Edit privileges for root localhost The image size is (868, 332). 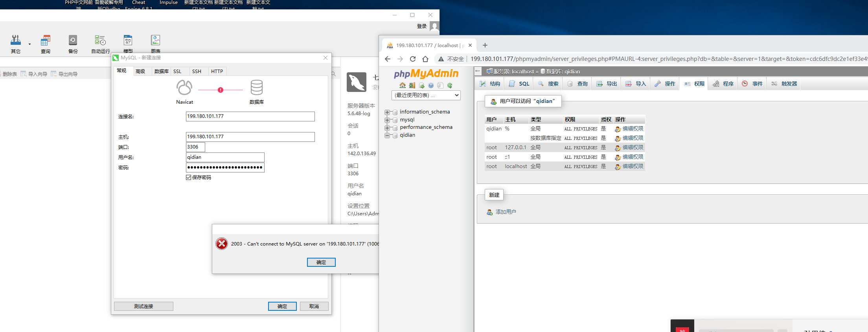629,167
